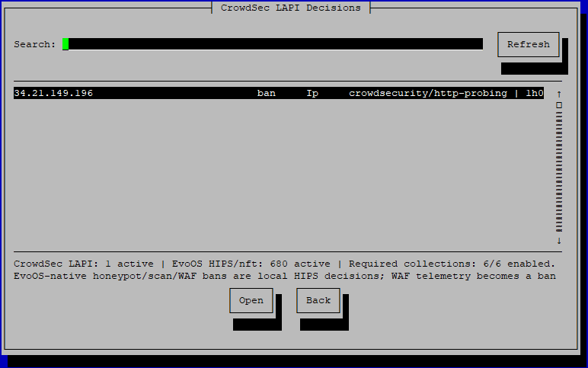
Task: Click the 'CrowdSec LAPI: 1 active' status text
Action: 84,264
